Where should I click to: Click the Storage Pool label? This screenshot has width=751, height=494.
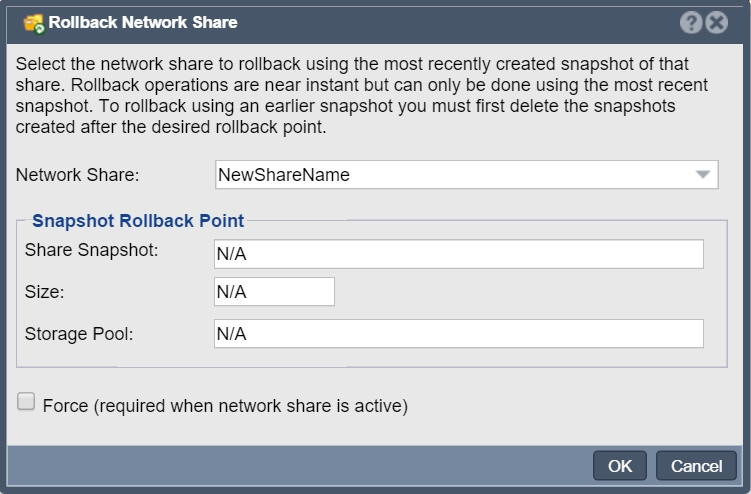pyautogui.click(x=79, y=334)
